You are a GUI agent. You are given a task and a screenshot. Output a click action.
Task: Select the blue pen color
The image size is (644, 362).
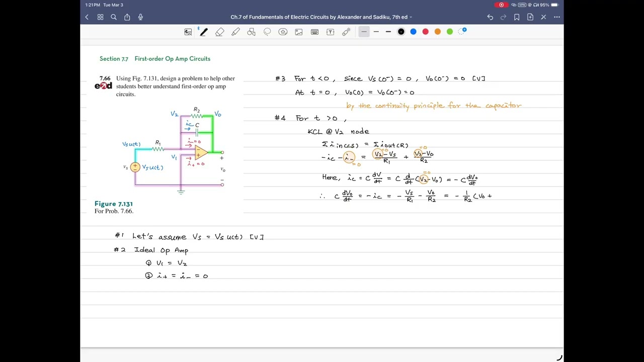pos(413,32)
